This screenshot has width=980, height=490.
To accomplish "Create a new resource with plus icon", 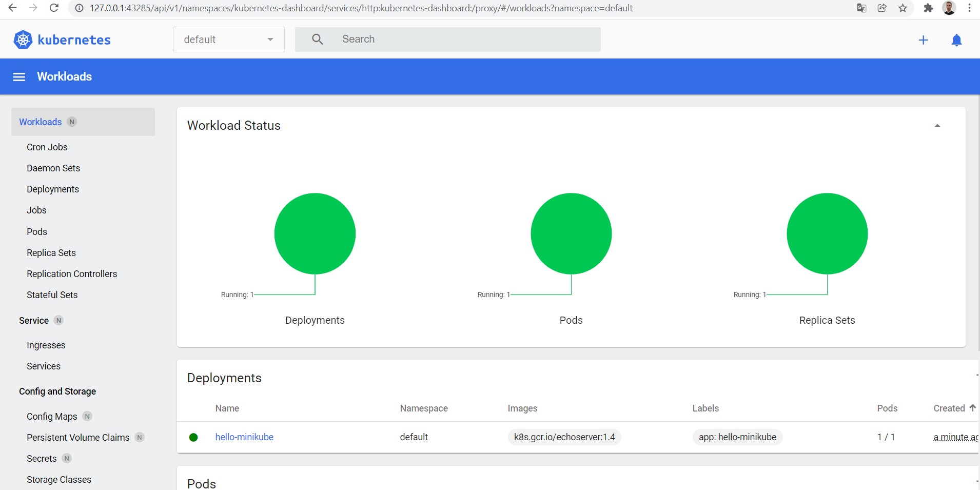I will (923, 40).
